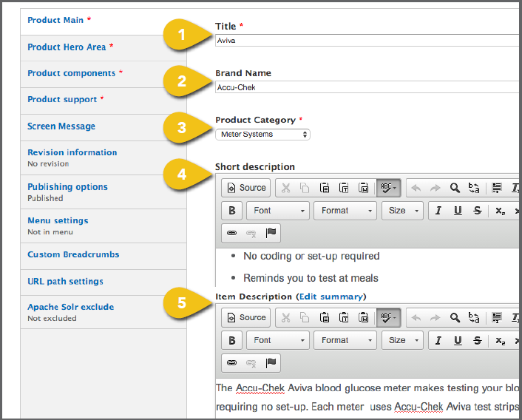Click Select All icon in Item Description toolbar
This screenshot has width=522, height=420.
(497, 318)
